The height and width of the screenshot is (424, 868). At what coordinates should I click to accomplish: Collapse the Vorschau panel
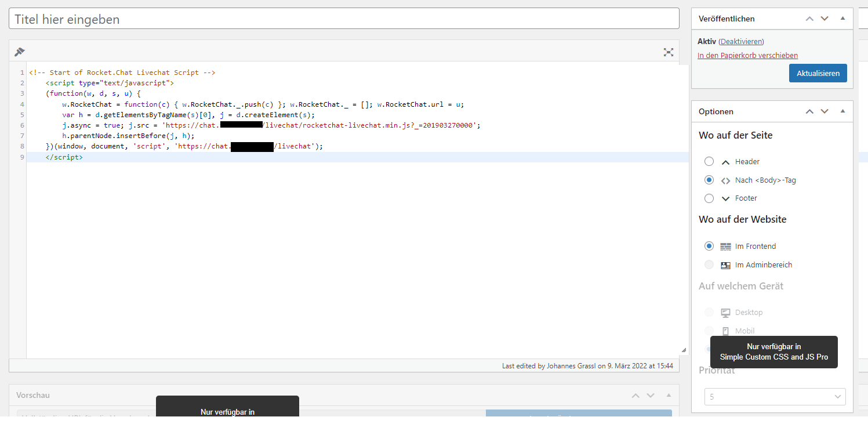click(x=669, y=396)
